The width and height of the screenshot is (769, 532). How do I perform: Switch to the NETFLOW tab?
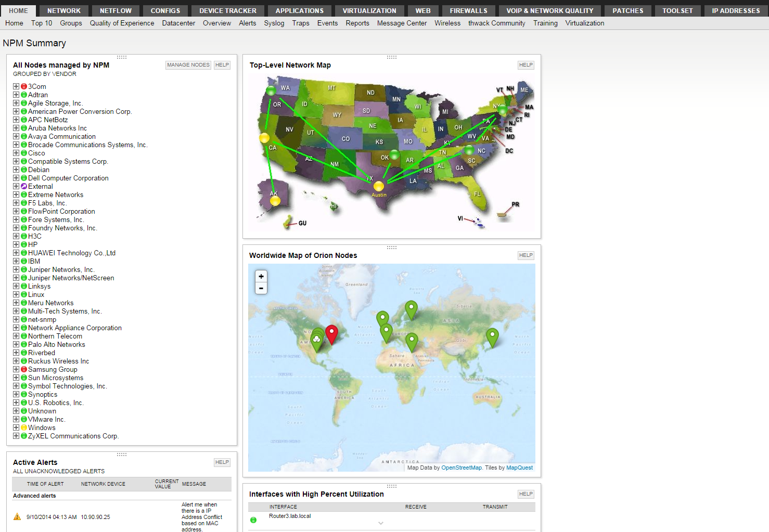pos(116,10)
